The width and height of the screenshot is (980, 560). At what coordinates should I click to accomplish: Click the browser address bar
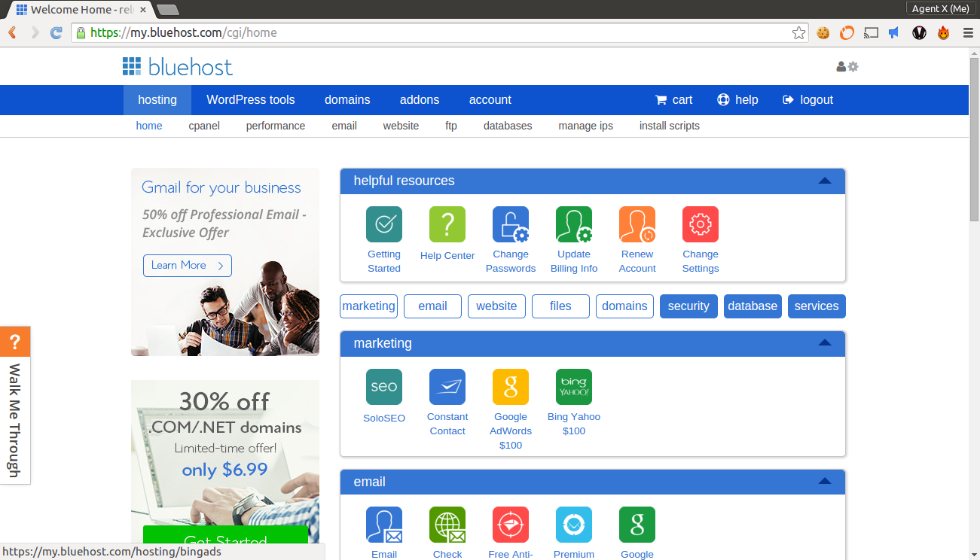(440, 32)
